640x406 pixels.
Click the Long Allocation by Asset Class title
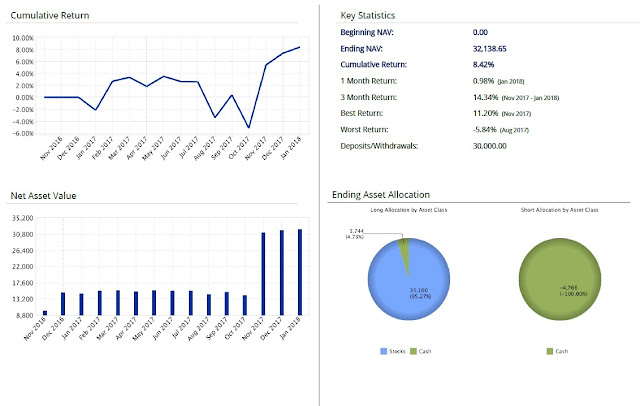click(409, 210)
